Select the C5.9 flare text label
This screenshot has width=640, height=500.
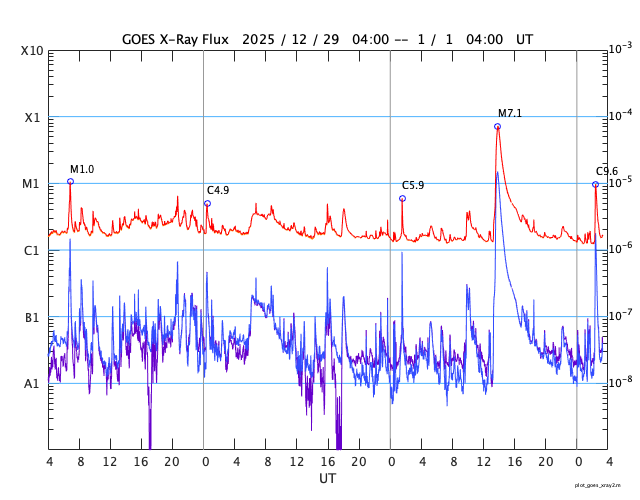click(x=413, y=185)
